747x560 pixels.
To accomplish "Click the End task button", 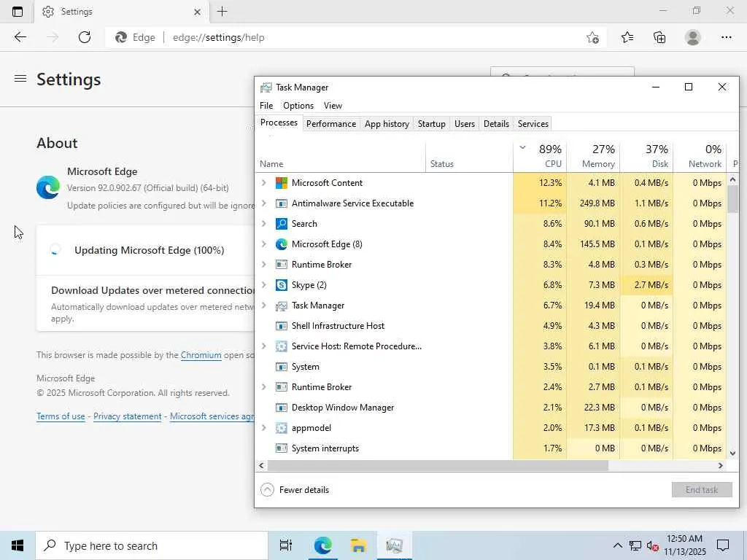I will (702, 490).
